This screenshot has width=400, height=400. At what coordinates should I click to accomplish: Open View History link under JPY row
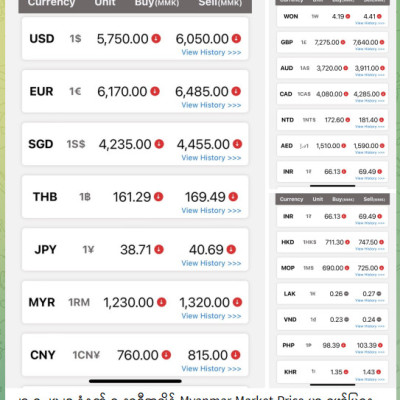[x=211, y=263]
